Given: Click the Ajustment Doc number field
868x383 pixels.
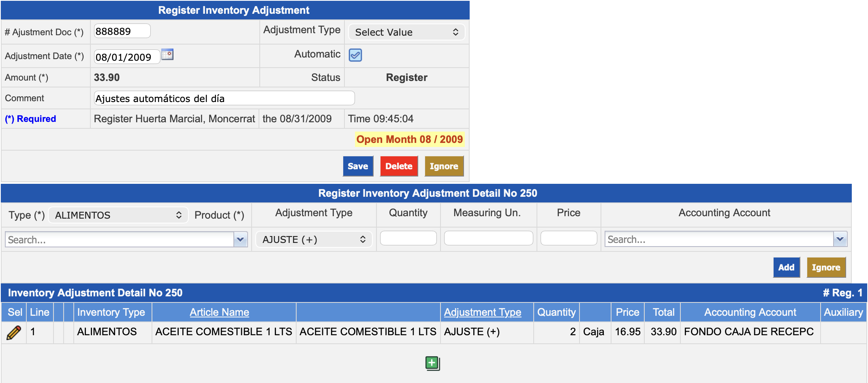Looking at the screenshot, I should (x=122, y=31).
